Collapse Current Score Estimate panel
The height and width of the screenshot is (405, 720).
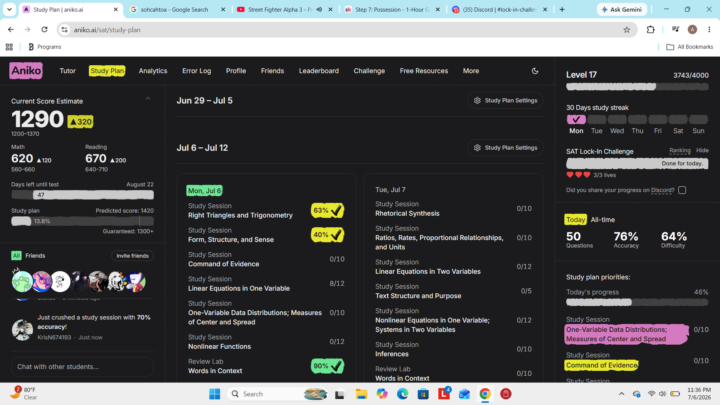tap(148, 99)
